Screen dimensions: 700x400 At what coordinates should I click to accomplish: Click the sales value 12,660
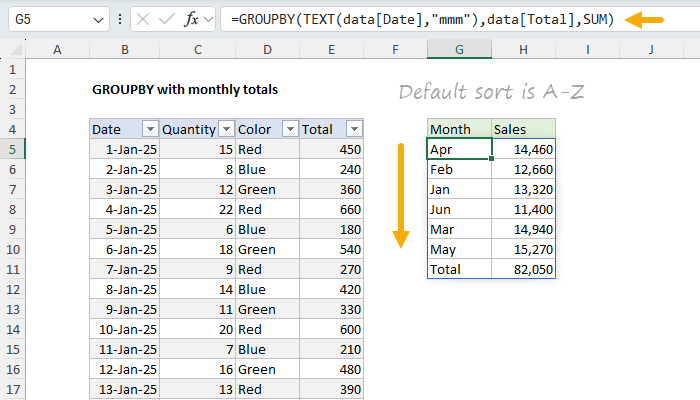point(523,169)
